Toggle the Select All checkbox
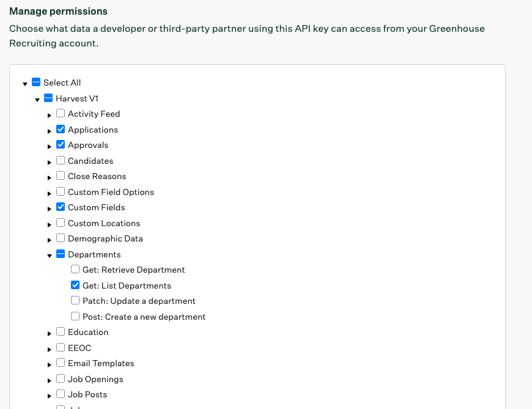The image size is (532, 409). pyautogui.click(x=36, y=83)
